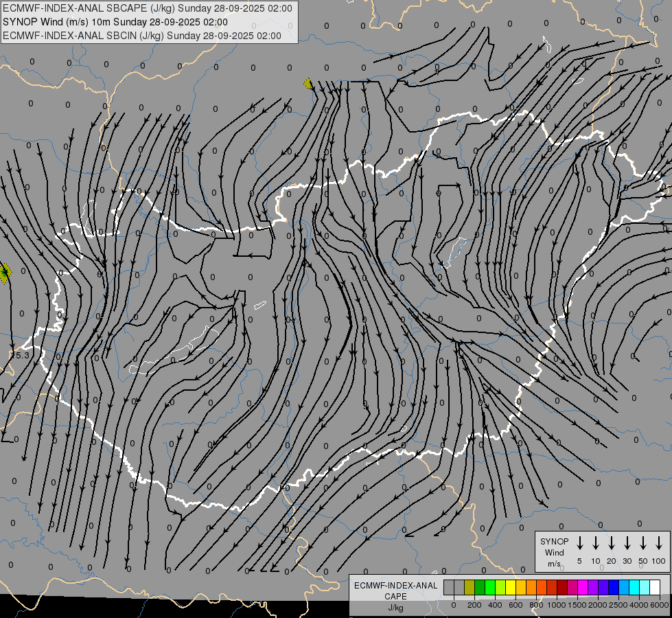Viewport: 672px width, 618px height.
Task: Click the 800 tick on CAPE scale
Action: (536, 605)
